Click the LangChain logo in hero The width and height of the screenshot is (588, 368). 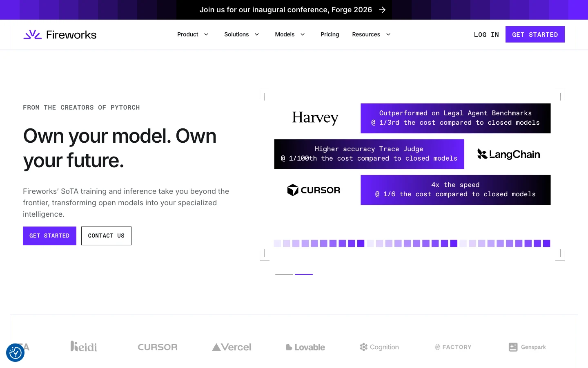click(x=509, y=154)
